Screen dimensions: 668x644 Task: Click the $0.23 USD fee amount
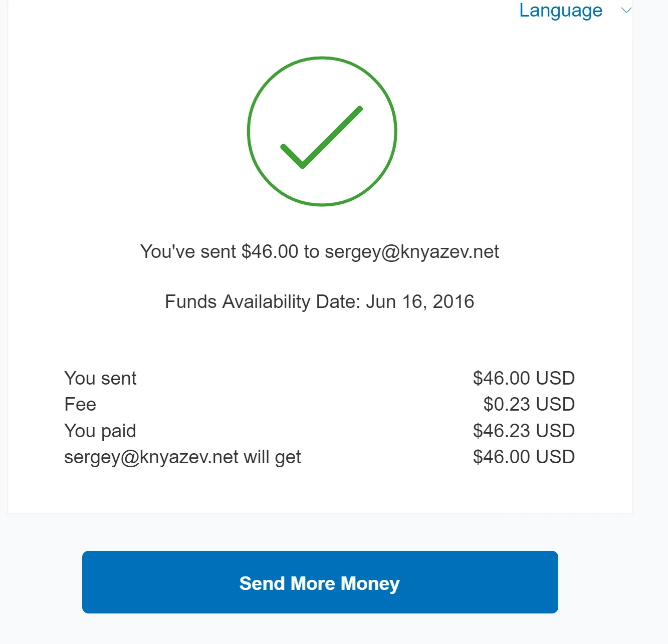click(x=529, y=404)
